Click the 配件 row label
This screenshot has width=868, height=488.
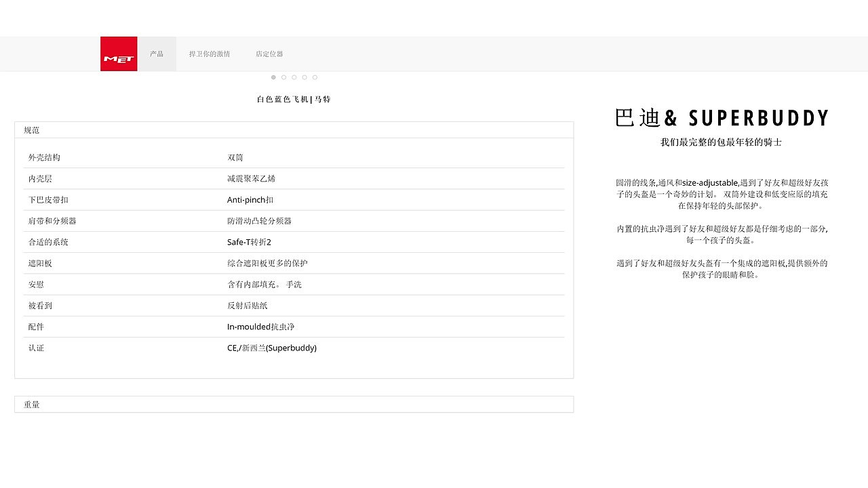36,327
